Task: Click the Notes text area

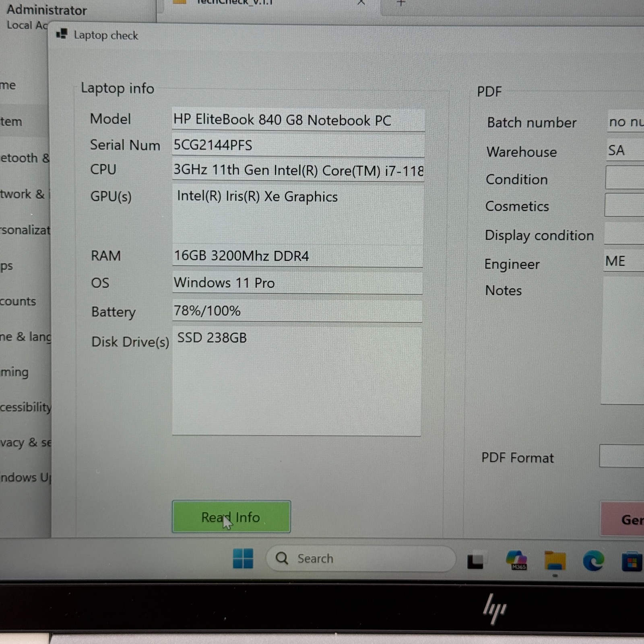Action: [x=622, y=340]
